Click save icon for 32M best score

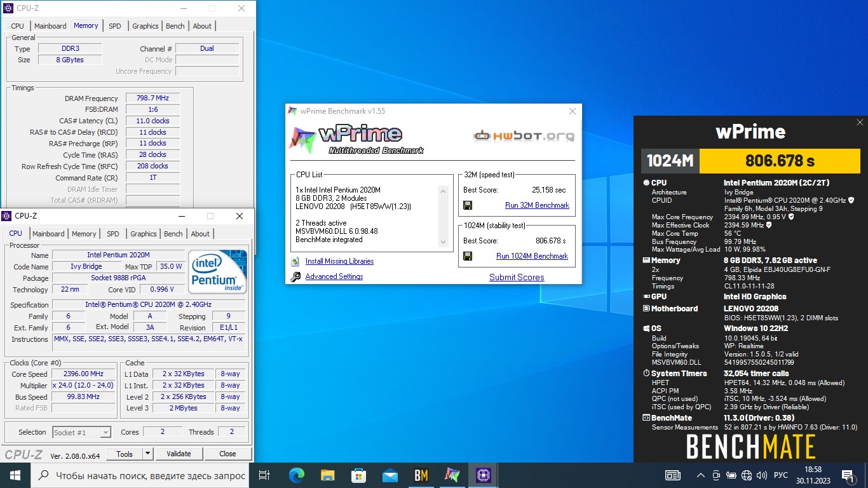[468, 205]
